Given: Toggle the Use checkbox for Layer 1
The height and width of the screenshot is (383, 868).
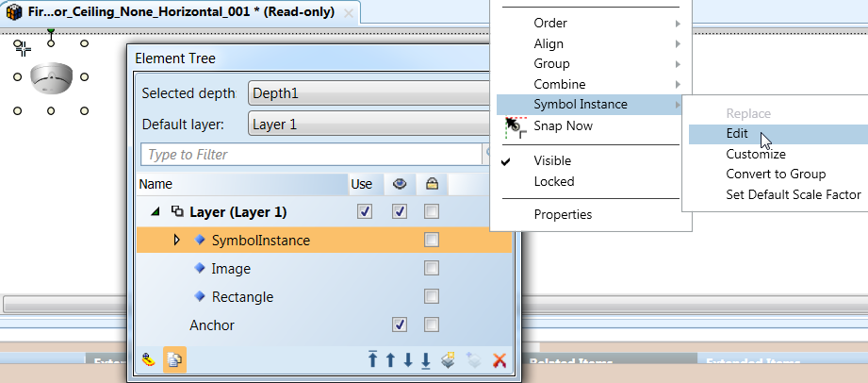Looking at the screenshot, I should [x=365, y=212].
